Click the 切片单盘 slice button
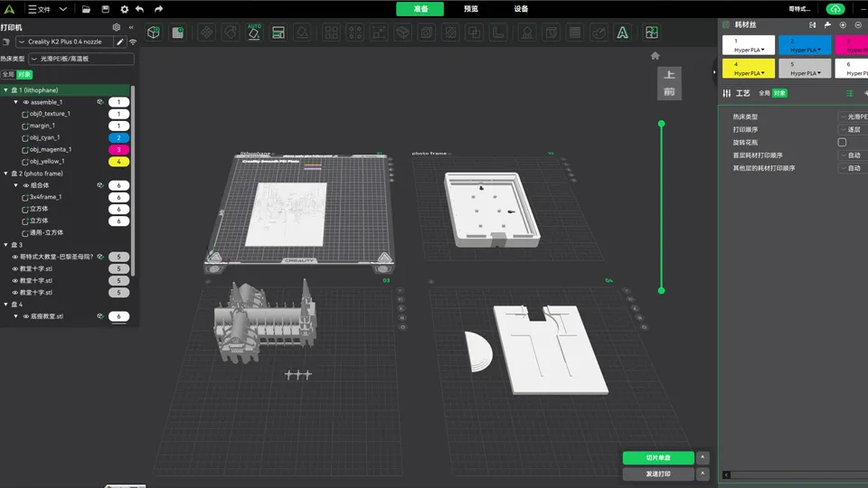This screenshot has height=488, width=868. 658,457
